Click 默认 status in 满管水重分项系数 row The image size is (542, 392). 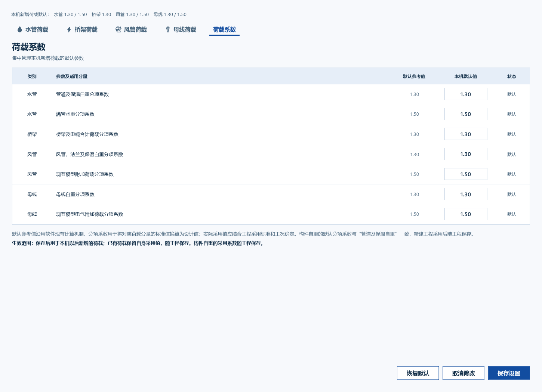[512, 114]
